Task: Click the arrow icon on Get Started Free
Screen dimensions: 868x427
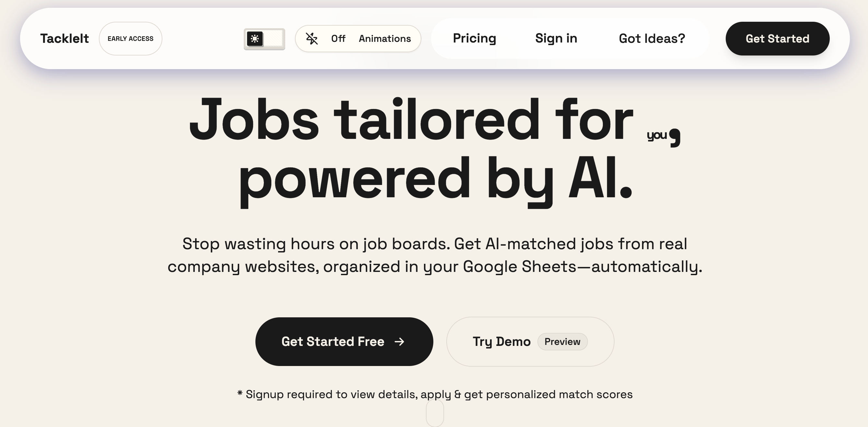Action: click(399, 342)
